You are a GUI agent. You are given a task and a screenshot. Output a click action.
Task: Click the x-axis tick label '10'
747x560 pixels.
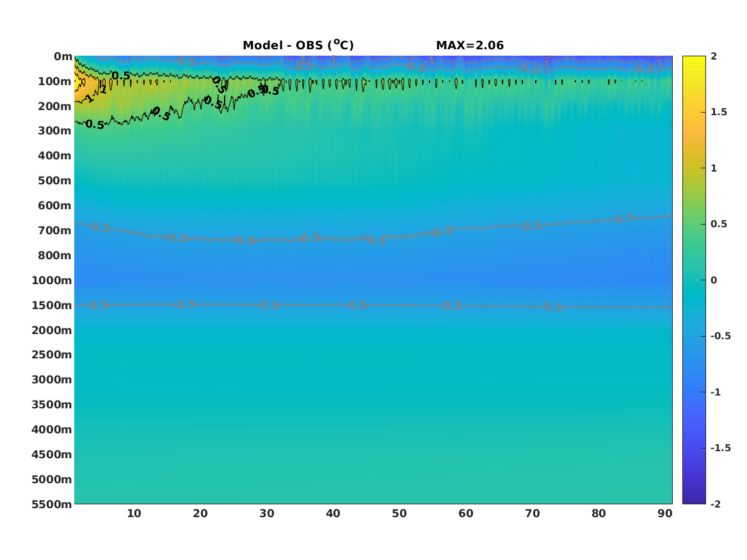(134, 513)
